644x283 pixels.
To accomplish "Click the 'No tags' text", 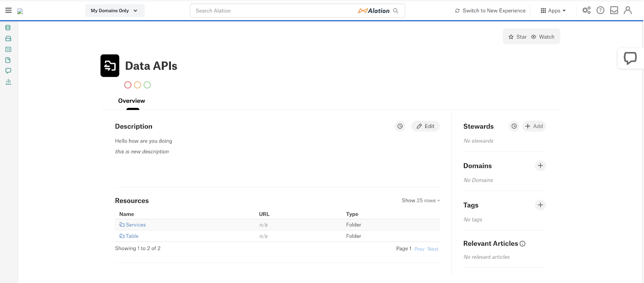I will [473, 220].
